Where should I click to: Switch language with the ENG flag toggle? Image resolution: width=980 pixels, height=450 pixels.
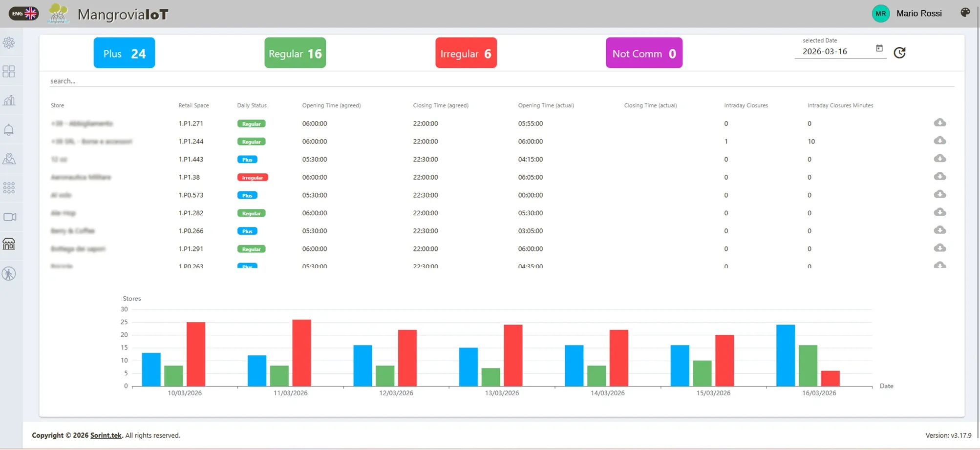(23, 14)
